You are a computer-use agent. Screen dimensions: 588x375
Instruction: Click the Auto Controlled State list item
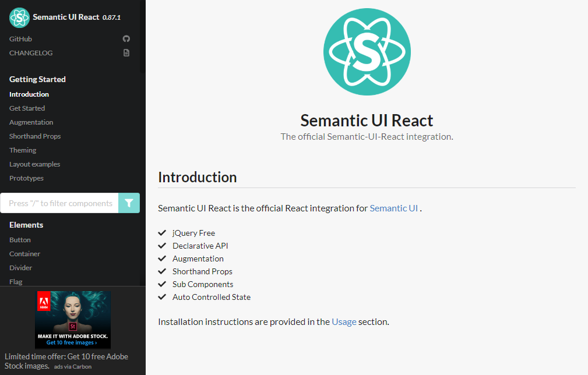click(x=212, y=297)
